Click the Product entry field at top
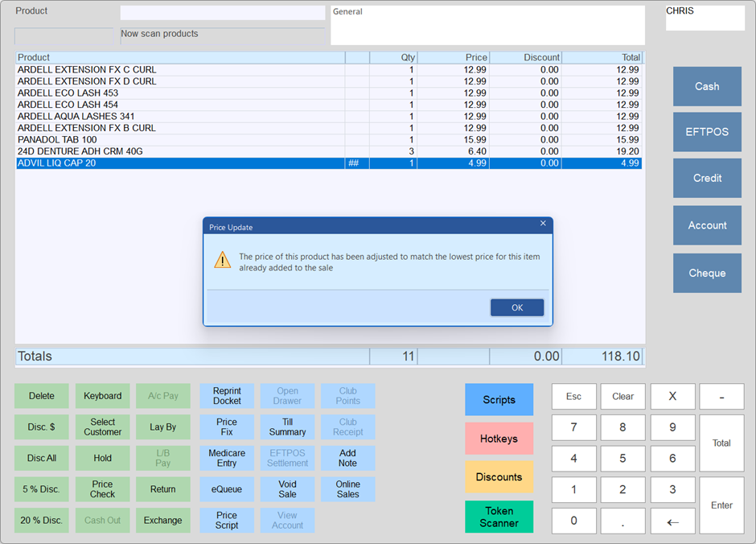The height and width of the screenshot is (544, 756). [223, 13]
